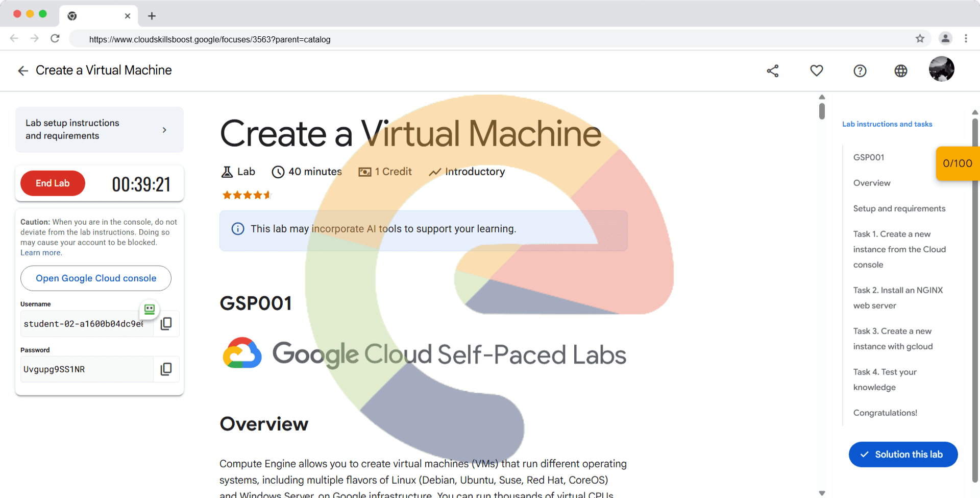Open the browser three-dot menu

pos(966,39)
